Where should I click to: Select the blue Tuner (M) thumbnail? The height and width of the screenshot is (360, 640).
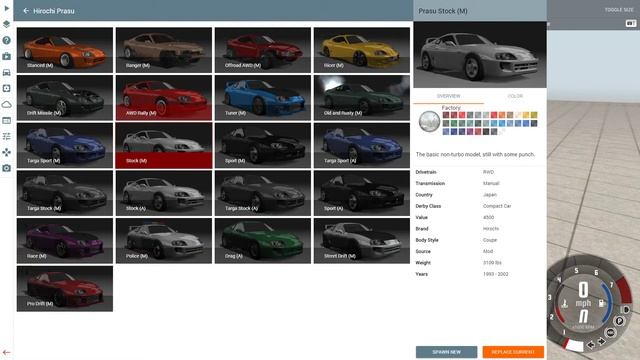pyautogui.click(x=263, y=98)
